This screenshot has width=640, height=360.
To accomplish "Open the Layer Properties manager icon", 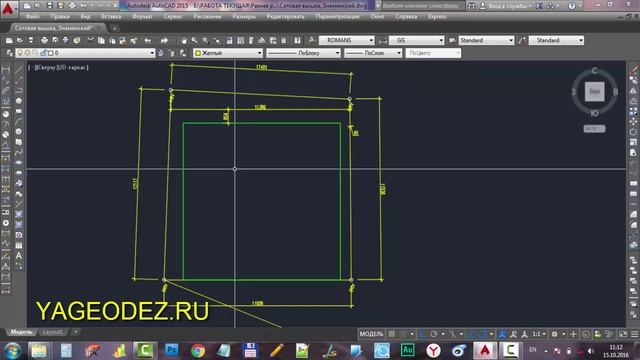I will point(9,53).
